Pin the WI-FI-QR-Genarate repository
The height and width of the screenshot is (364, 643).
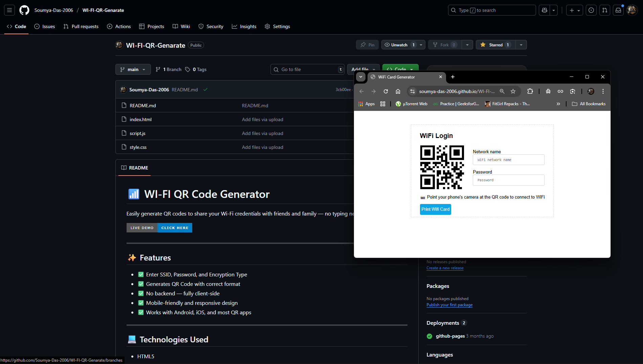pyautogui.click(x=367, y=45)
